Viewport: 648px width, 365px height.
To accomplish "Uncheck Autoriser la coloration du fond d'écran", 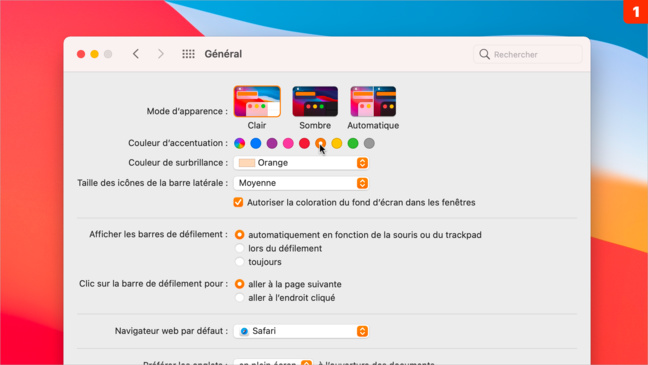I will 238,202.
